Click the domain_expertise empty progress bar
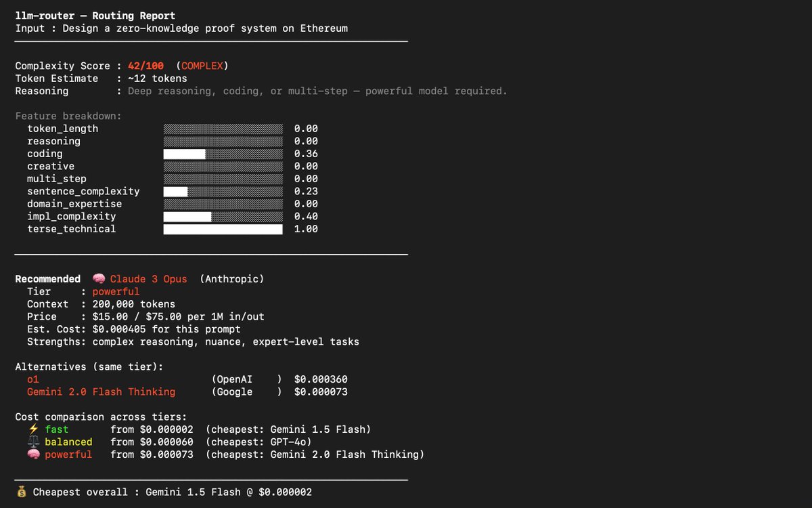812x508 pixels. (x=223, y=204)
